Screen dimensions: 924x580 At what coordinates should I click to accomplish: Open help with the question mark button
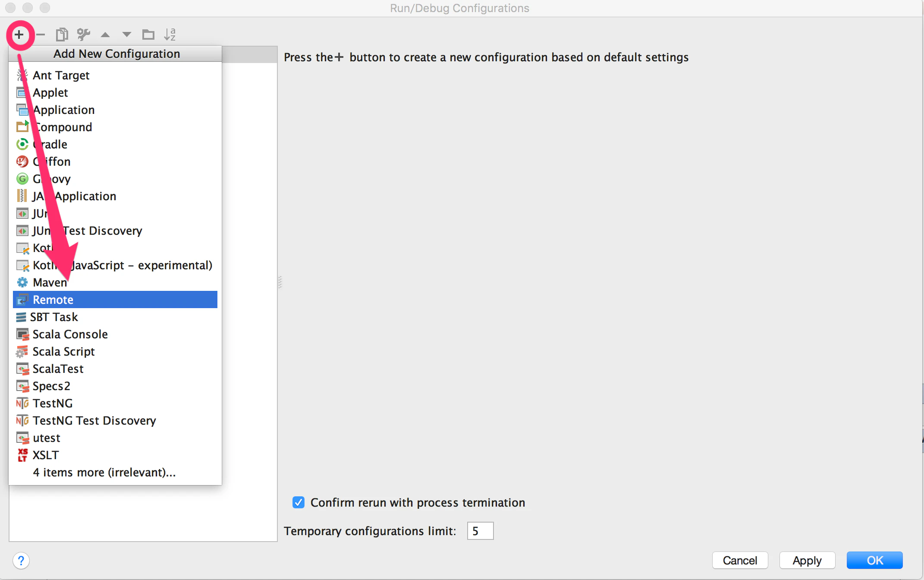pyautogui.click(x=21, y=561)
